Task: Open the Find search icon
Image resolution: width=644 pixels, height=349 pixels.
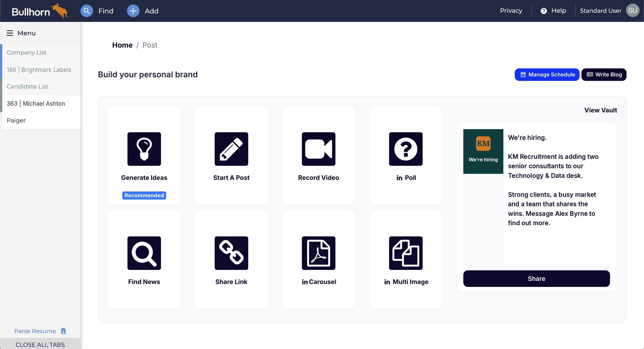Action: pos(87,11)
